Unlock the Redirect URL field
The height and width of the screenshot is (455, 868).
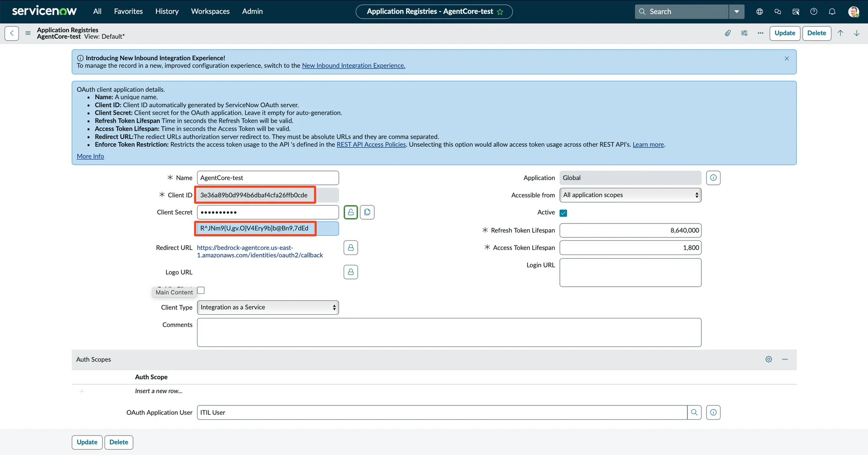pos(351,248)
